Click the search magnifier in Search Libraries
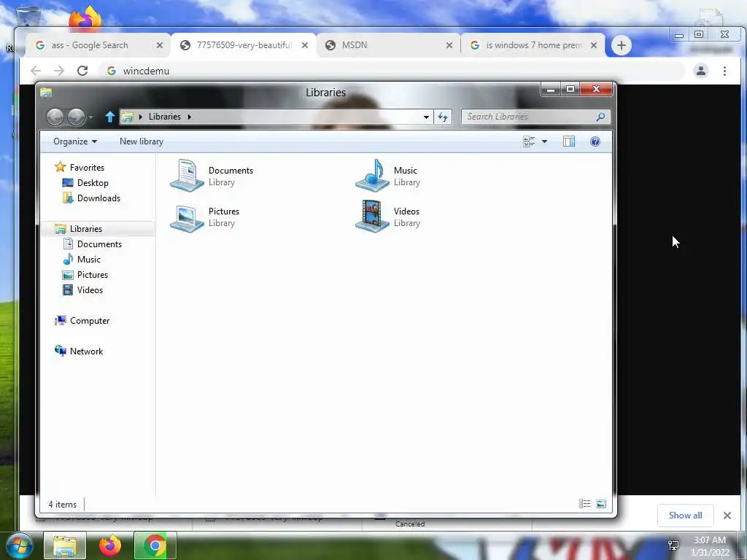The height and width of the screenshot is (560, 747). pos(600,117)
